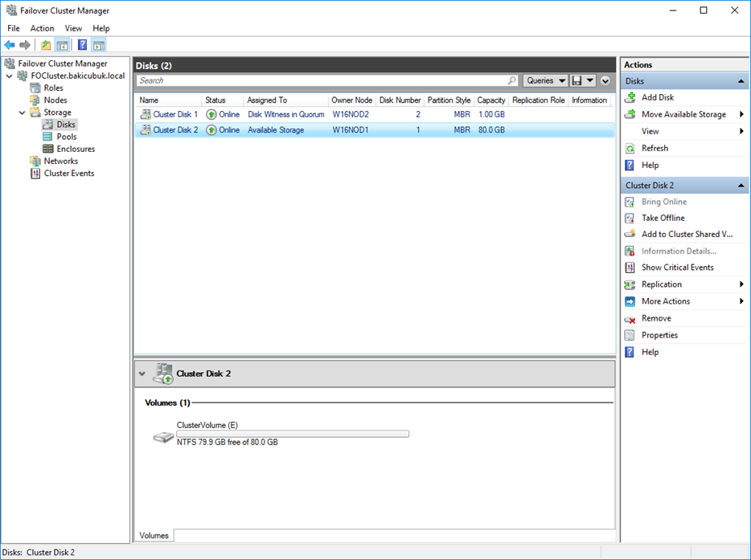
Task: Click the Networks icon in tree
Action: 35,161
